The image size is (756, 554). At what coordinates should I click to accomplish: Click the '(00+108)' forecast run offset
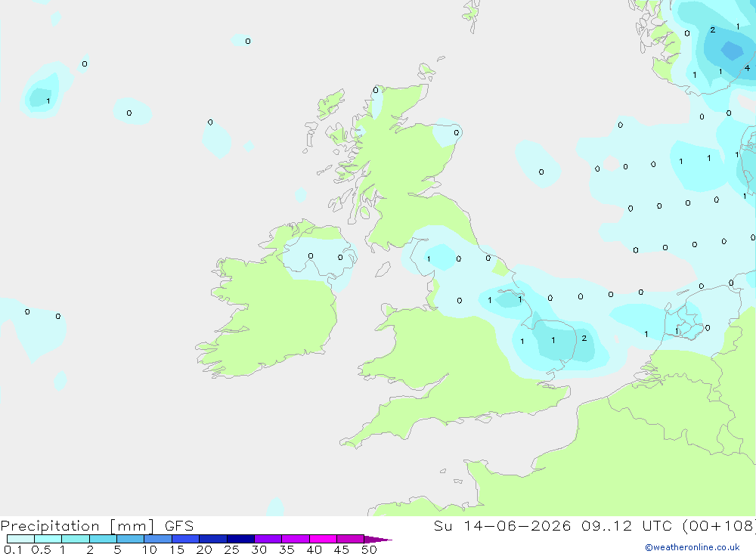click(x=719, y=526)
